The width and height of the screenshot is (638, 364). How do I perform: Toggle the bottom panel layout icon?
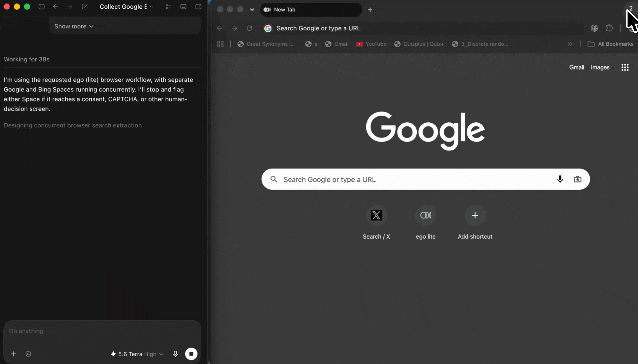(x=183, y=7)
